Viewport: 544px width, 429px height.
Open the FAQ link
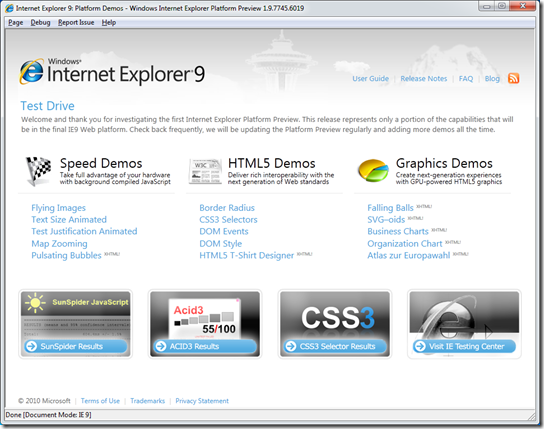coord(466,79)
